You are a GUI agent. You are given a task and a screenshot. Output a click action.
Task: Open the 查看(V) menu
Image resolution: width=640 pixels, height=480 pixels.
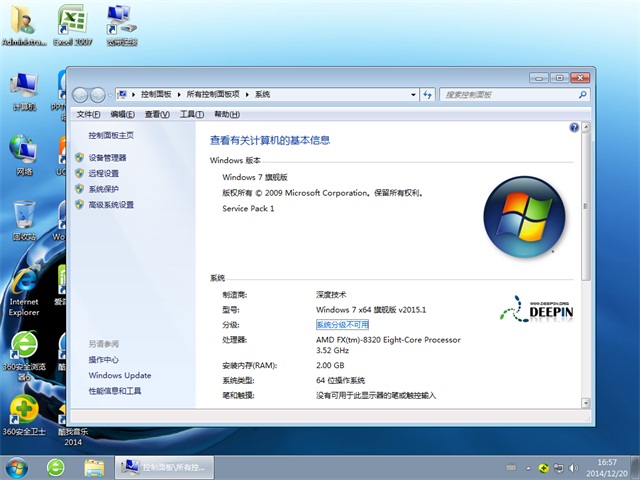coord(157,114)
